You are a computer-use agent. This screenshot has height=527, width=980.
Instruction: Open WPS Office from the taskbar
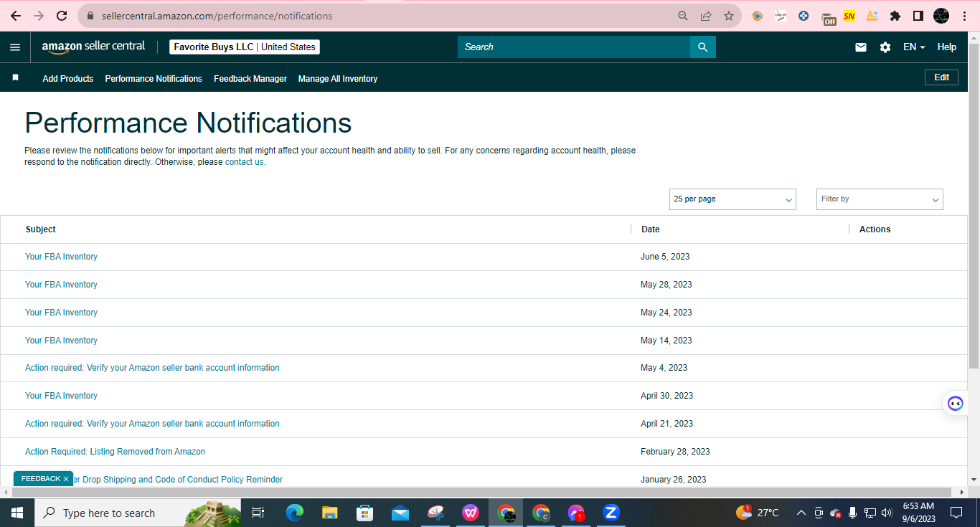[x=471, y=513]
